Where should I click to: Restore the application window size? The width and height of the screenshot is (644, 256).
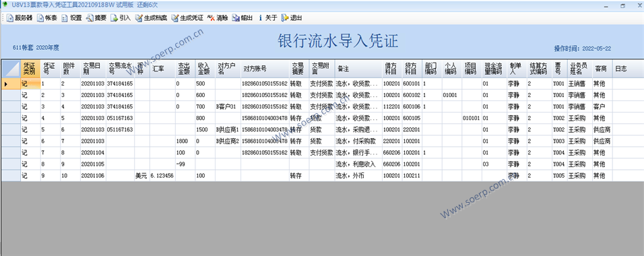pos(623,6)
